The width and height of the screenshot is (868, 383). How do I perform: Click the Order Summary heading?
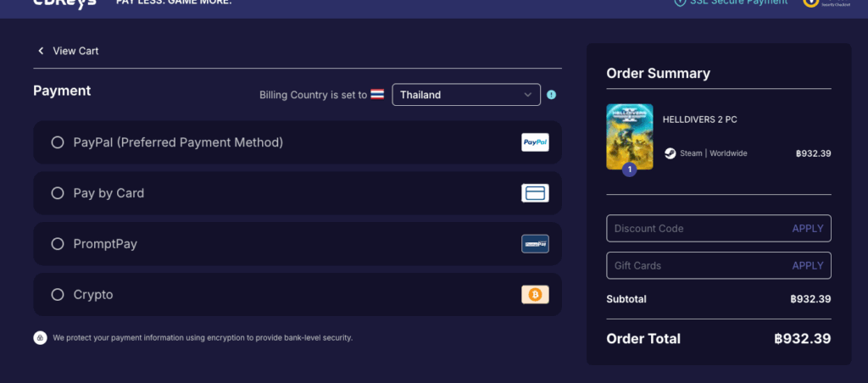[658, 73]
